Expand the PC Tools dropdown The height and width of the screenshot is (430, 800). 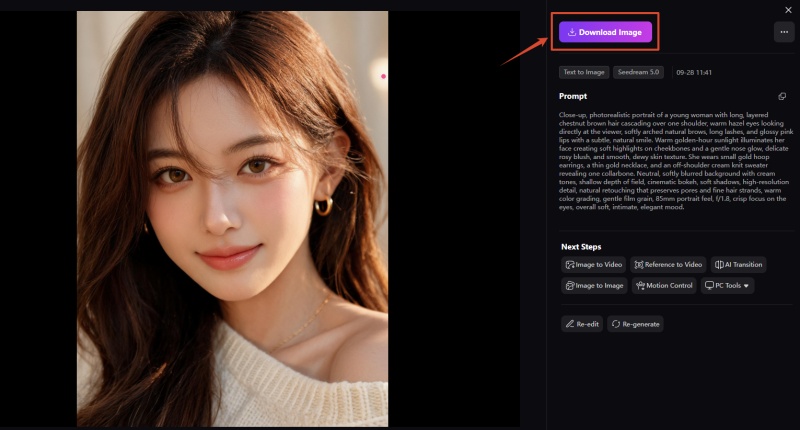(x=727, y=286)
